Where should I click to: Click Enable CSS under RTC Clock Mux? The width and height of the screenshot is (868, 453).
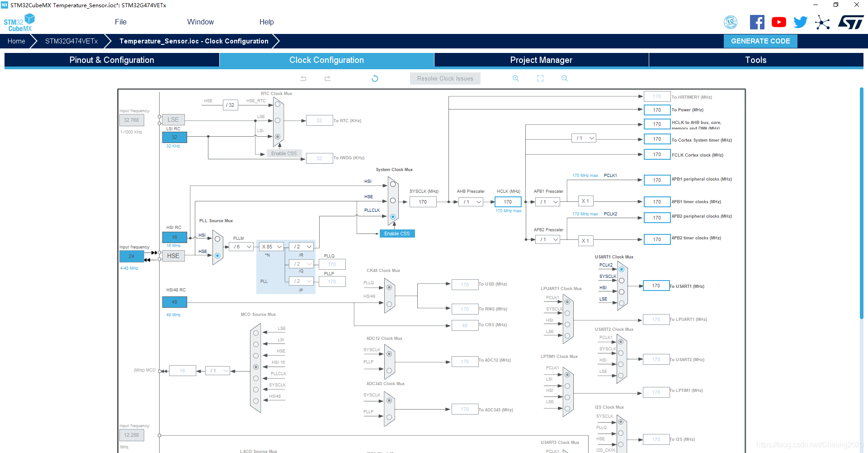[x=284, y=153]
